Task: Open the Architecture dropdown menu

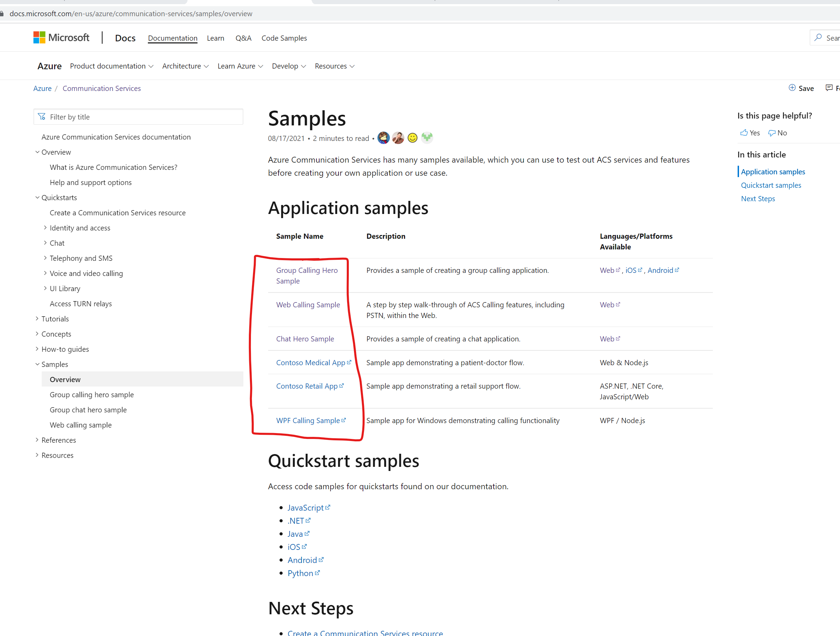Action: (x=185, y=66)
